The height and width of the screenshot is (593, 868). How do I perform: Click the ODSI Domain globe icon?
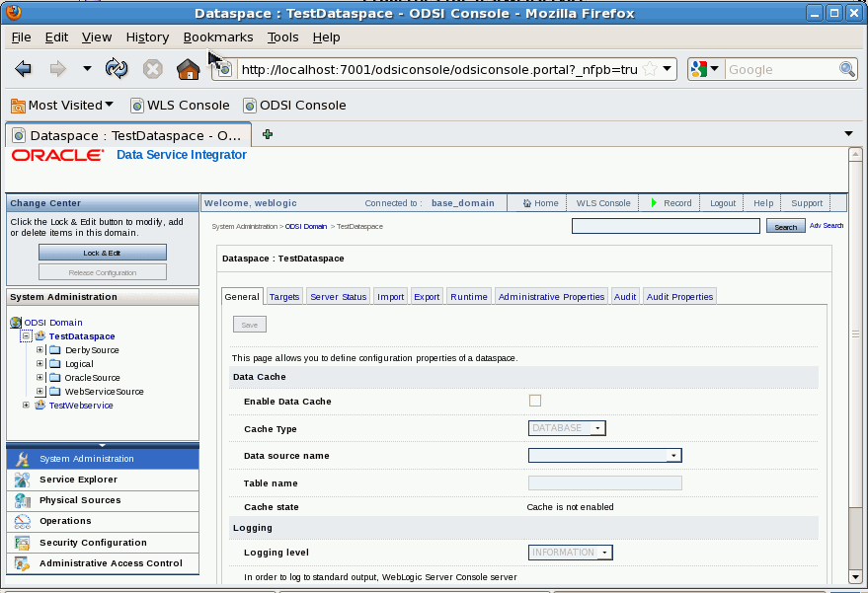click(16, 323)
